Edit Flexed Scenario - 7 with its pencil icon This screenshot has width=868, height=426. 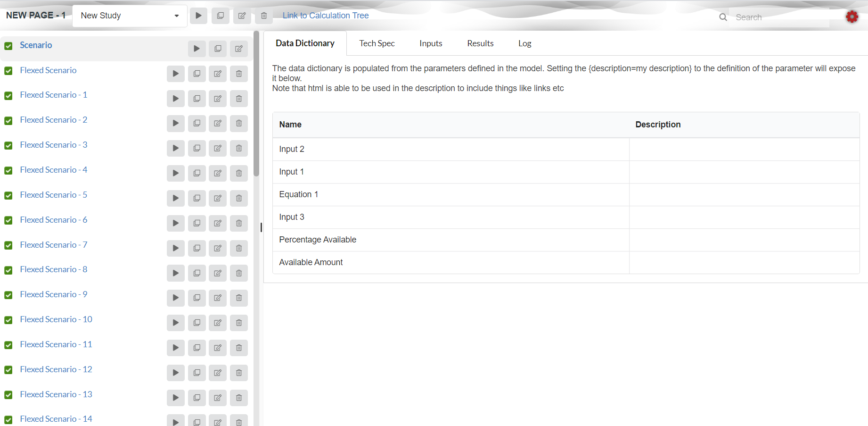tap(218, 248)
